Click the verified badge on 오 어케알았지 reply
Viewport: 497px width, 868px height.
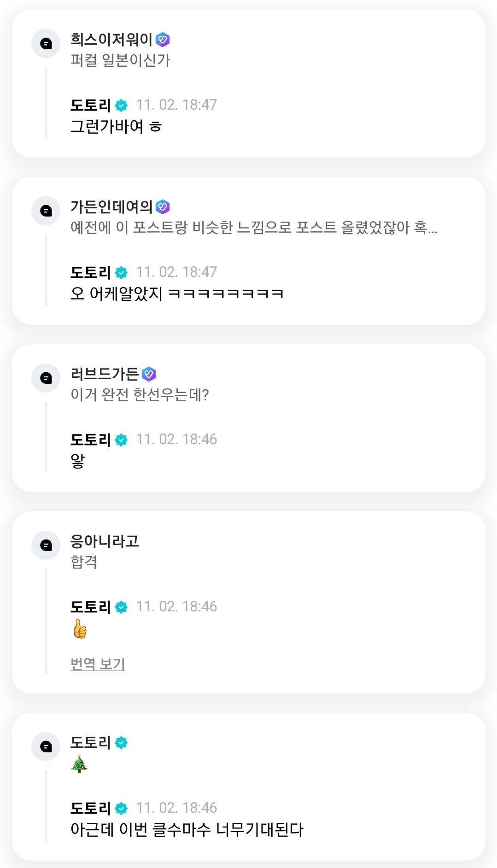(121, 273)
